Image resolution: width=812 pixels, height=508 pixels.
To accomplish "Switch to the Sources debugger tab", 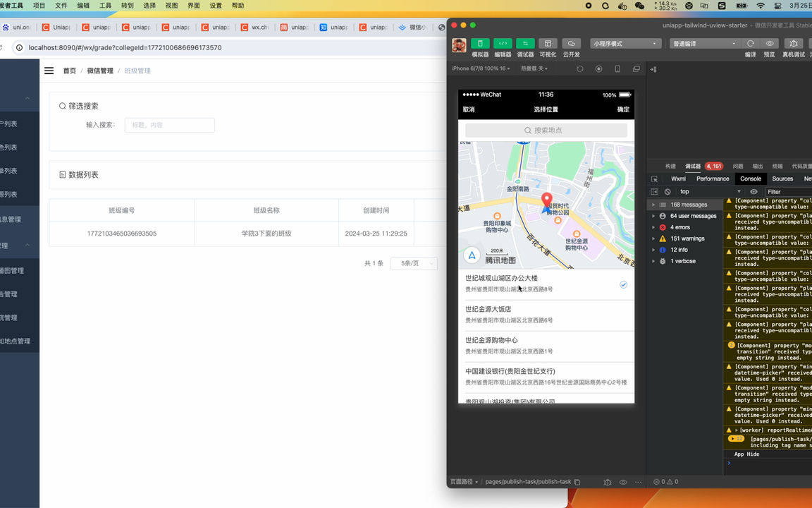I will [782, 179].
